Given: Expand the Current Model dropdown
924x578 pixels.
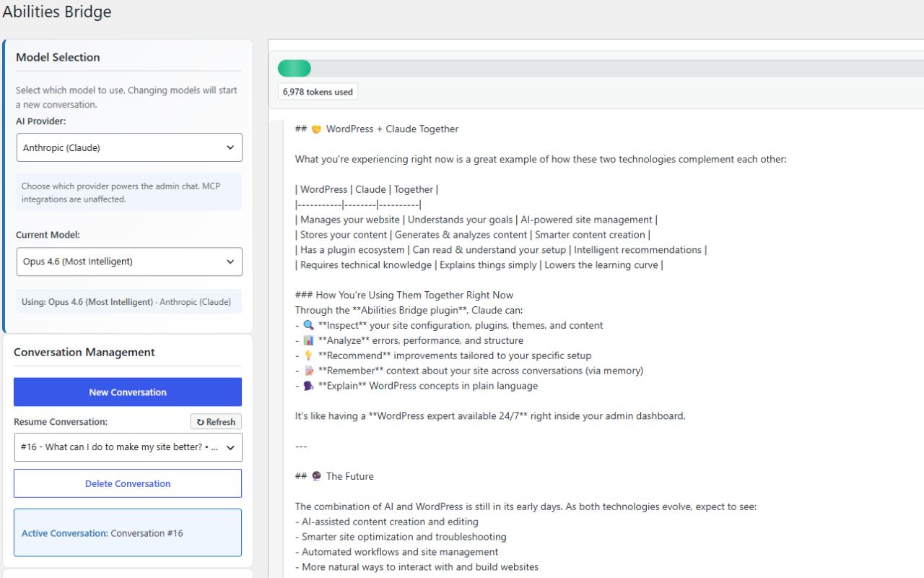Looking at the screenshot, I should [129, 262].
